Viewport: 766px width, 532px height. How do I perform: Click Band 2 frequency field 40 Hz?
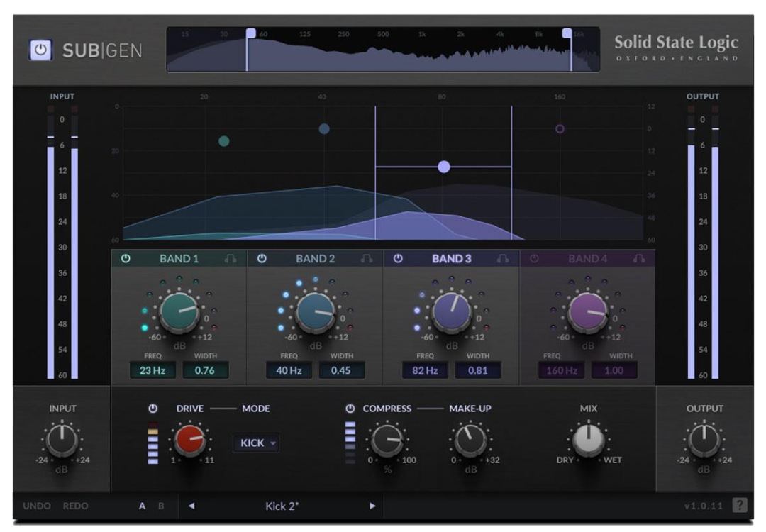pyautogui.click(x=289, y=370)
